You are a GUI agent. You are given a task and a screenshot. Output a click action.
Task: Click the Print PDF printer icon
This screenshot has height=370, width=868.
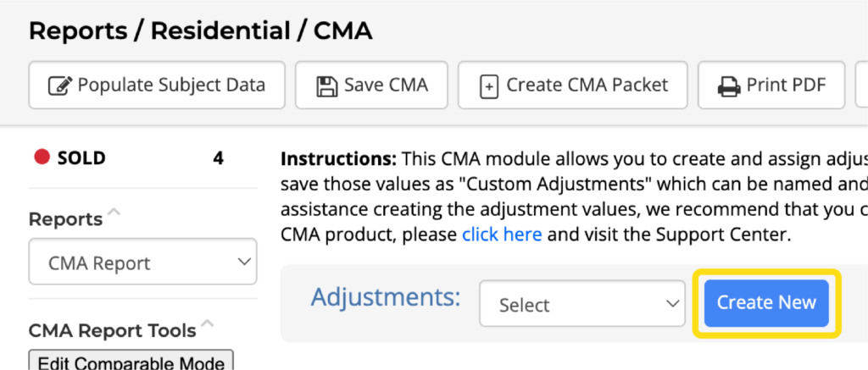coord(729,86)
